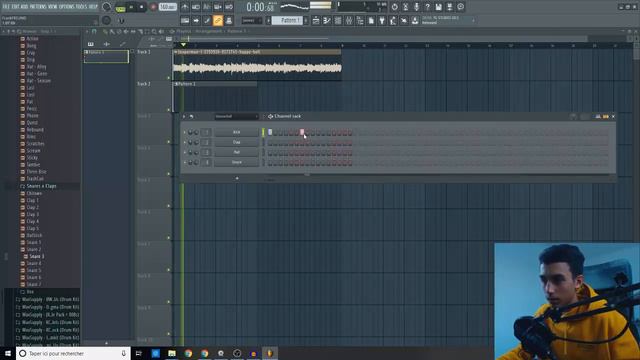Open the channel rack view toolbar icon
The height and width of the screenshot is (360, 640).
(338, 20)
